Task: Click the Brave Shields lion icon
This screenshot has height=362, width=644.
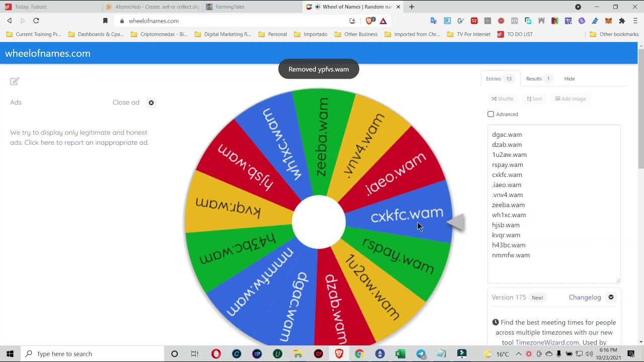Action: click(x=370, y=21)
